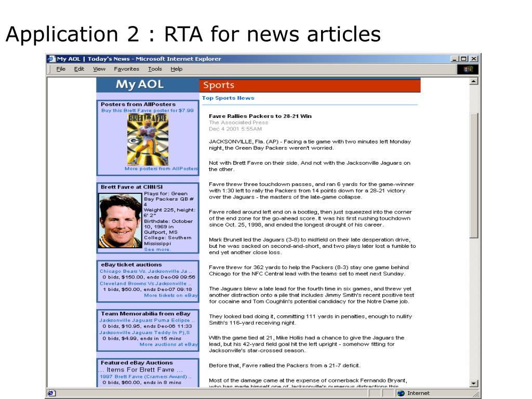Click 'See more.' link under Brett Favre profile
532x399 pixels.
point(157,249)
